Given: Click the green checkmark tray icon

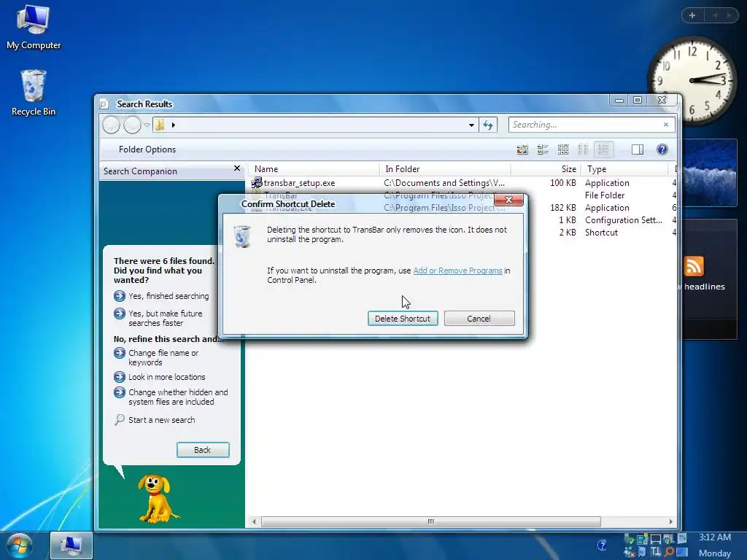Looking at the screenshot, I should point(630,539).
